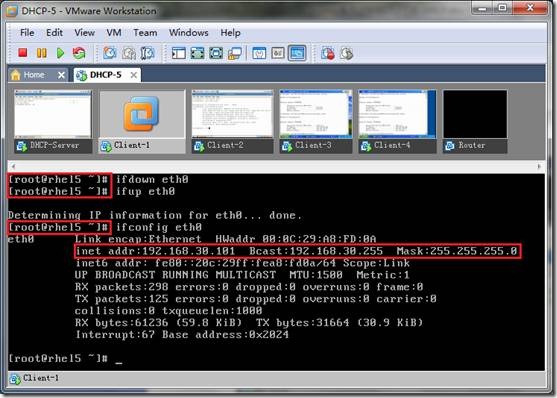Viewport: 557px width, 398px height.
Task: Open the Edit menu
Action: (54, 33)
